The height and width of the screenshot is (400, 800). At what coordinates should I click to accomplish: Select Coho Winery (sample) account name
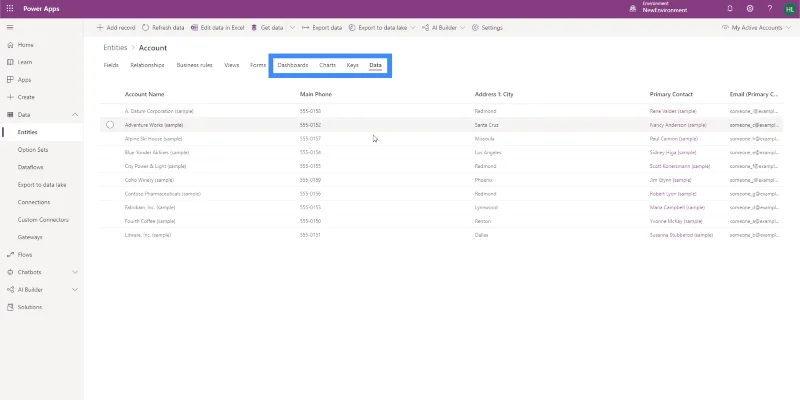coord(149,180)
